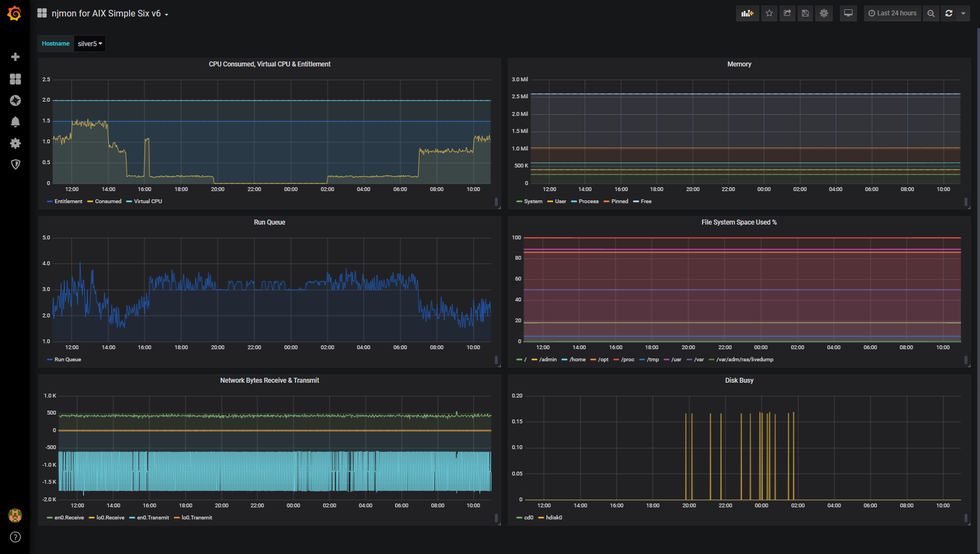Cycle view mode with monitor icon
980x554 pixels.
coord(848,13)
